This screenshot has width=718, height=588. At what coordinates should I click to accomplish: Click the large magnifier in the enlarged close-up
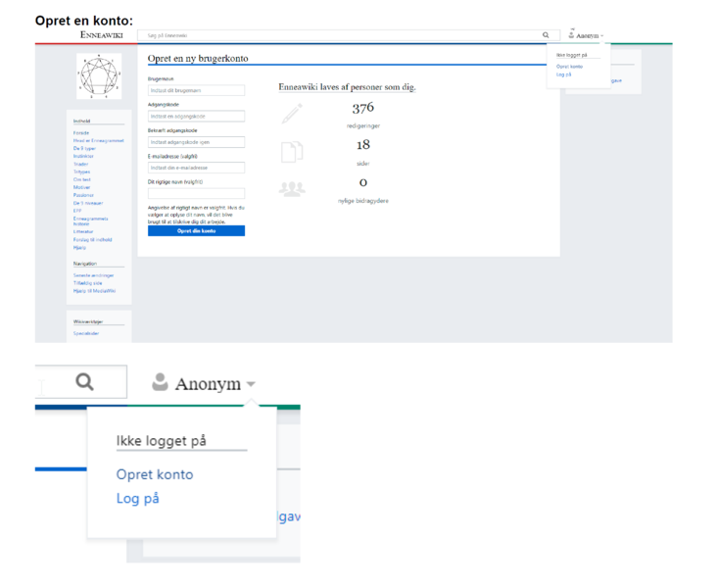pyautogui.click(x=84, y=381)
